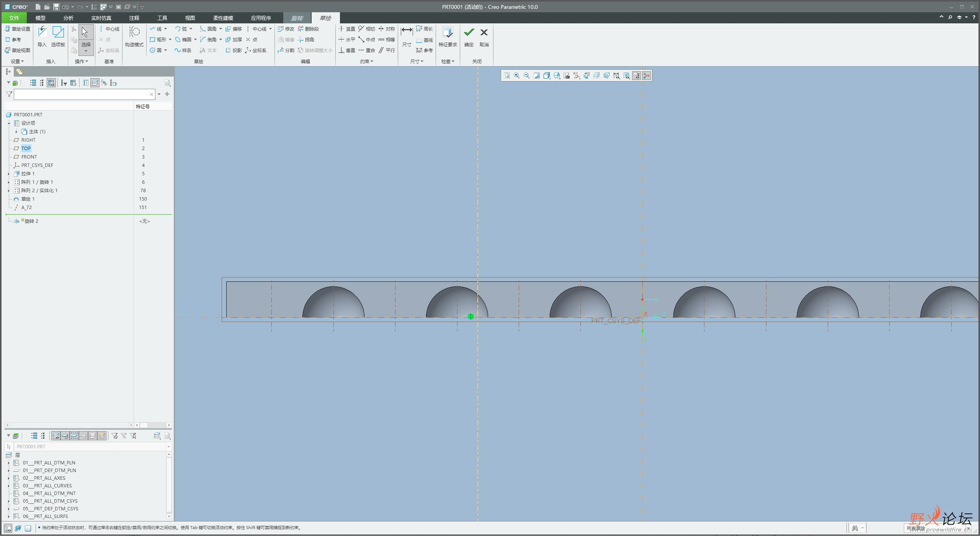Click the references (参考) button in setup group

(13, 39)
